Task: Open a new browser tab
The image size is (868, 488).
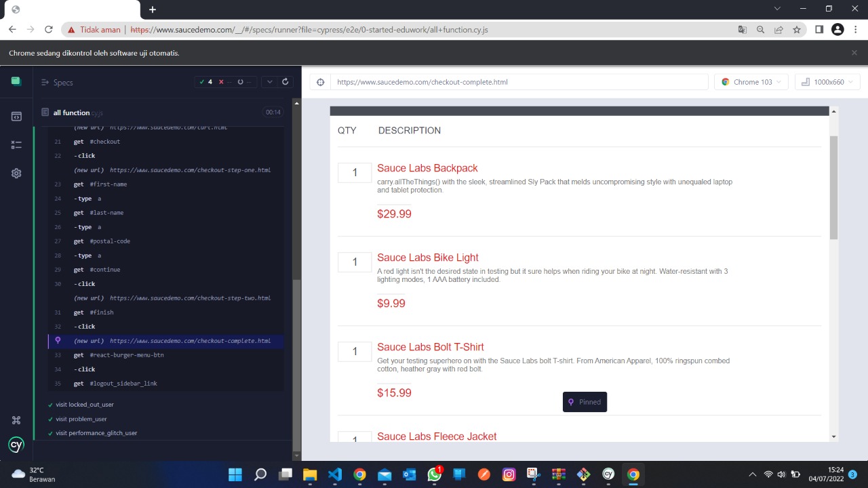Action: click(153, 9)
